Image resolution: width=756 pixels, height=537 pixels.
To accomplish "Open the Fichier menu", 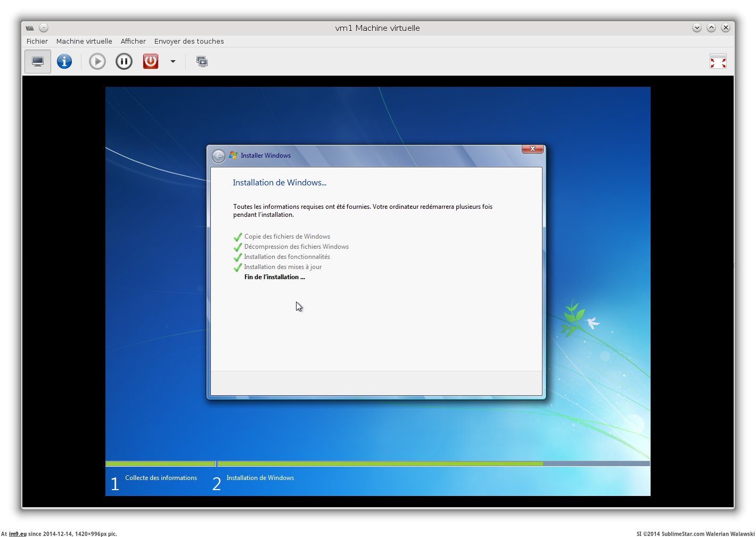I will 37,42.
